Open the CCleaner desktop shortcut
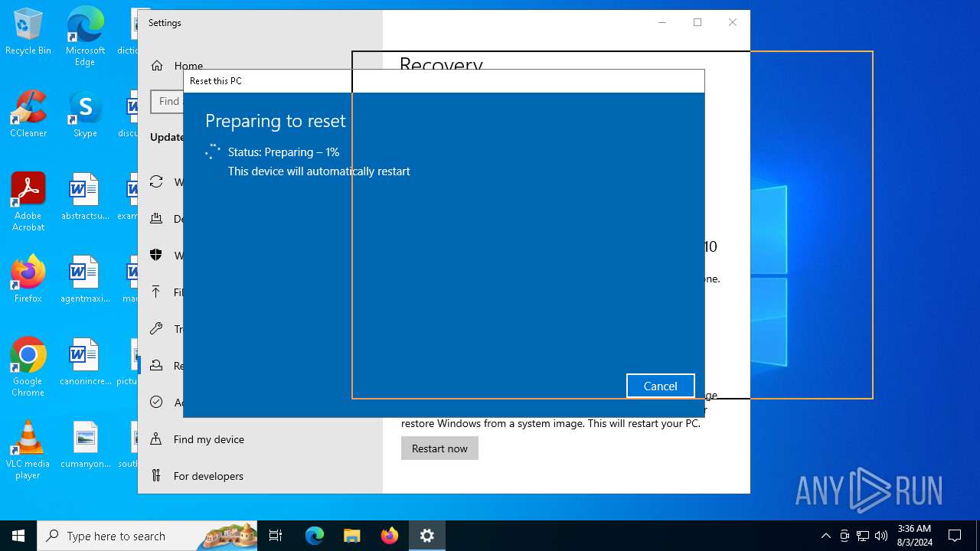Image resolution: width=980 pixels, height=551 pixels. 28,114
